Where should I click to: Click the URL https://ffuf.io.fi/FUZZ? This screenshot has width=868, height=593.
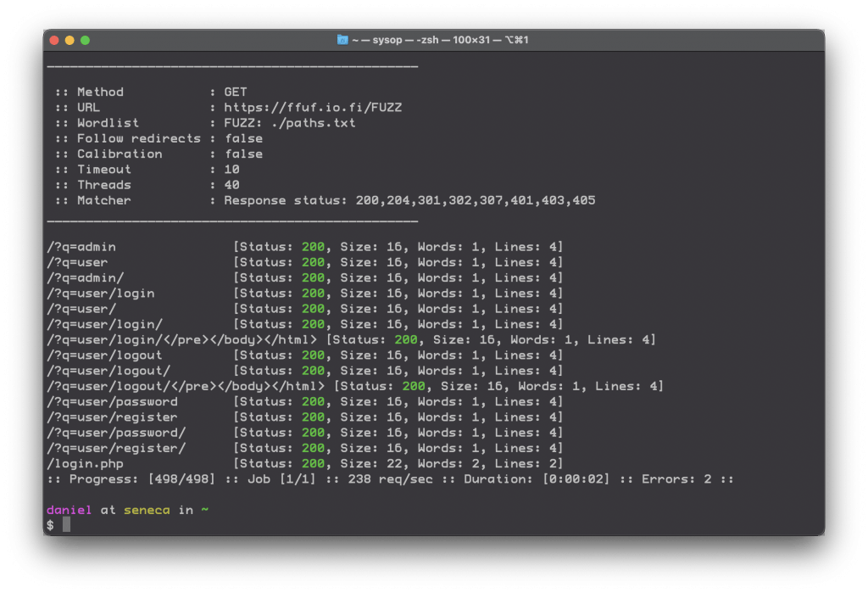[x=313, y=108]
